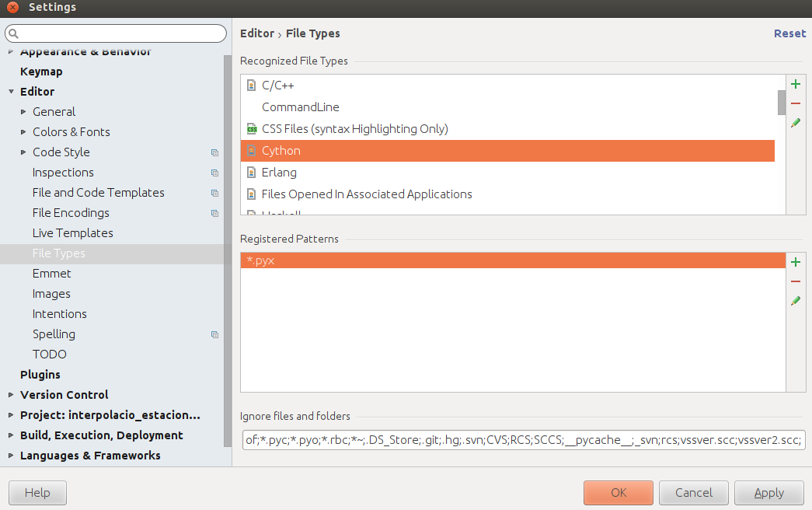Click the Files Opened In Associated Applications icon
The image size is (812, 510).
coord(251,194)
